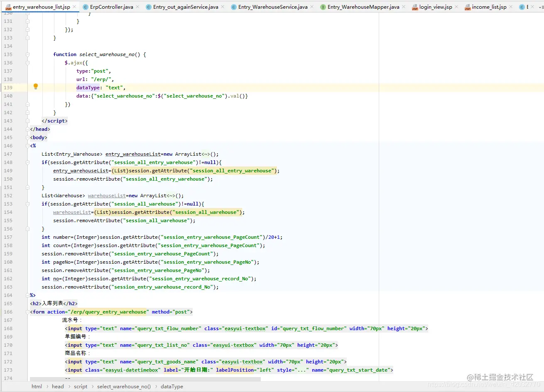
Task: Click the 开始日期 label value on line 173
Action: pyautogui.click(x=197, y=370)
